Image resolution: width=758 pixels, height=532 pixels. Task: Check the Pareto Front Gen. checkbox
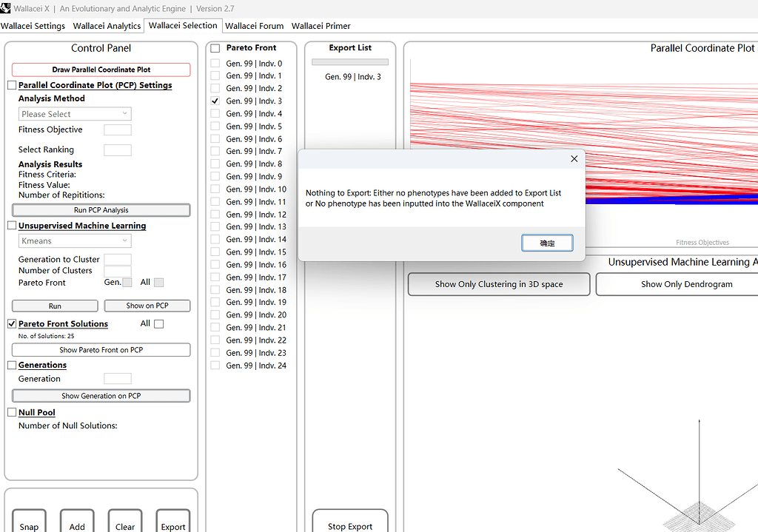click(127, 283)
